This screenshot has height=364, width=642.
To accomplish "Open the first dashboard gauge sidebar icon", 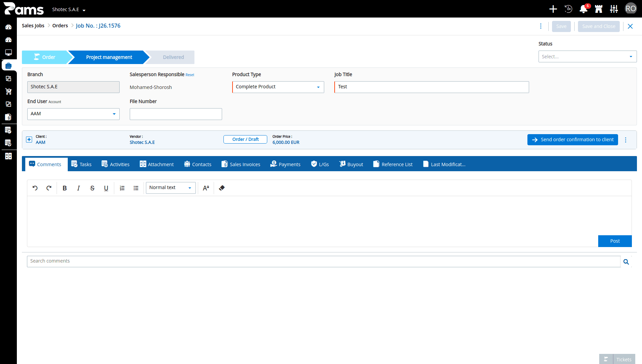I will click(8, 27).
